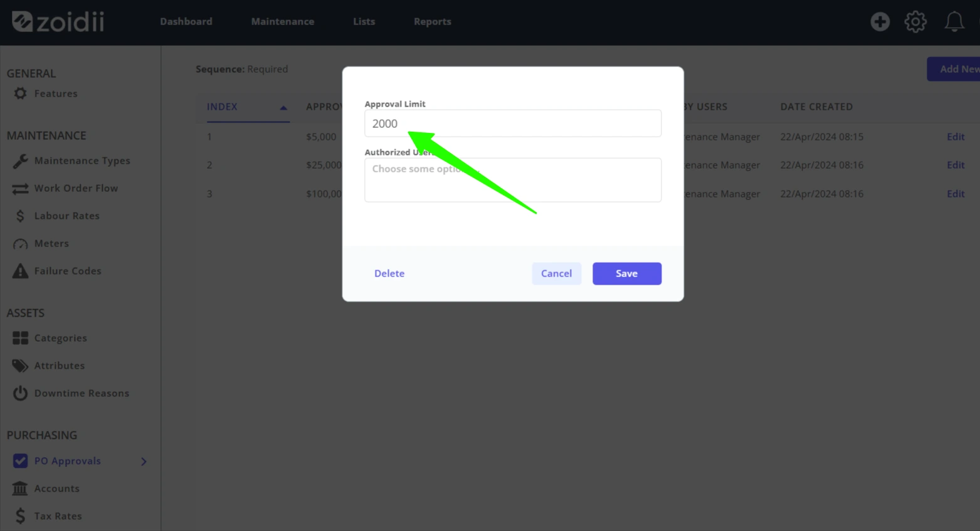Edit the row created 22/Apr/2024 08:15
The width and height of the screenshot is (980, 531).
tap(956, 137)
